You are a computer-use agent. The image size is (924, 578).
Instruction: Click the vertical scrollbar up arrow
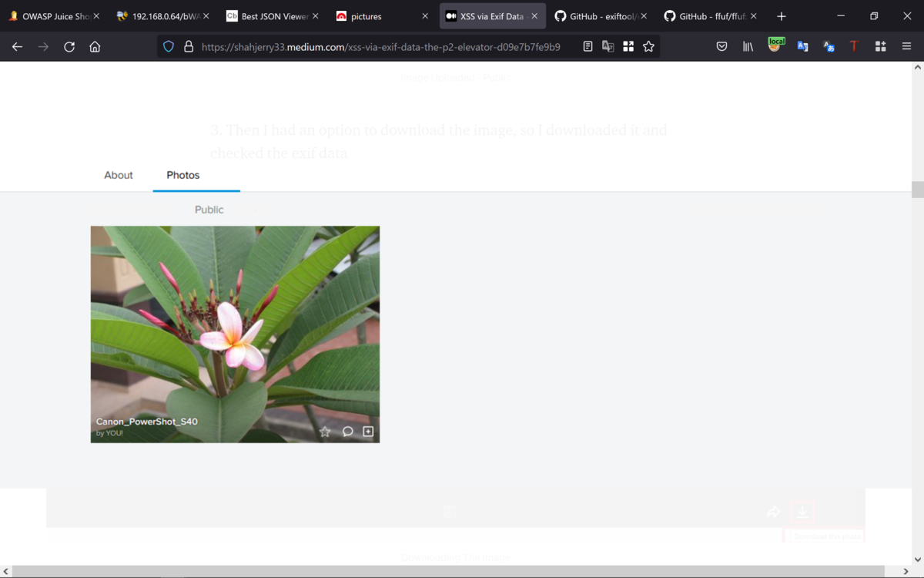[917, 68]
